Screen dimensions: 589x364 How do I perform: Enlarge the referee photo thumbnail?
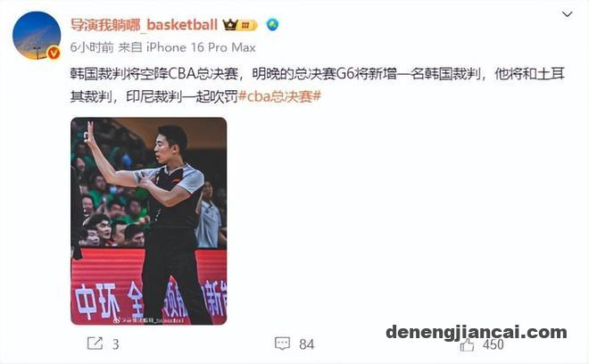(149, 221)
